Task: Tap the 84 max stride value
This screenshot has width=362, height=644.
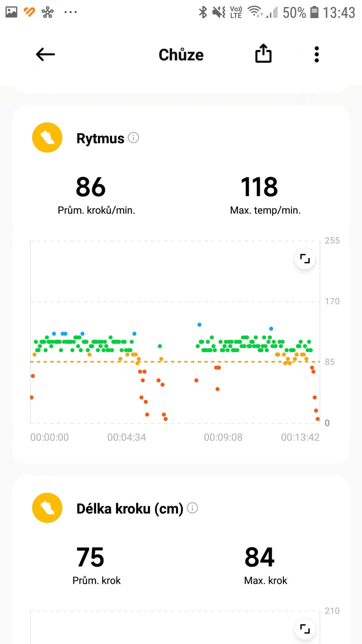Action: click(259, 557)
